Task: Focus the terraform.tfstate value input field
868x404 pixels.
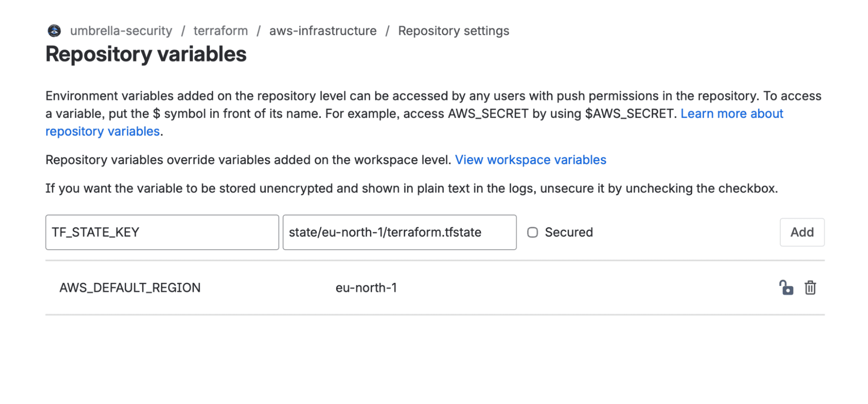Action: pyautogui.click(x=399, y=232)
